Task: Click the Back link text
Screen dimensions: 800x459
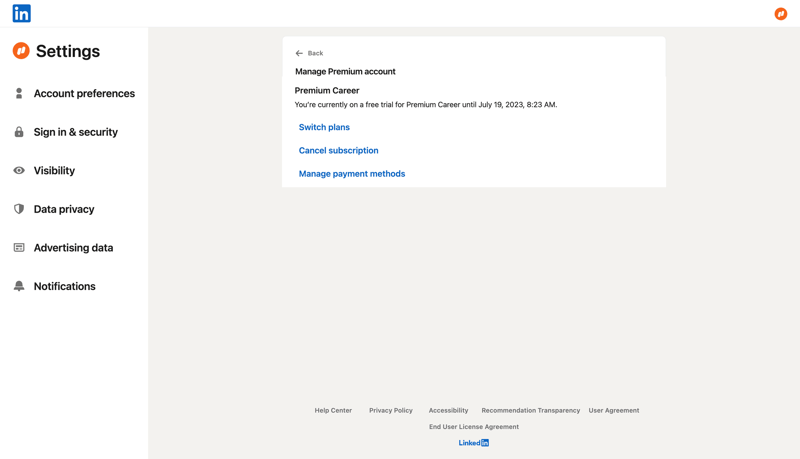Action: [315, 53]
